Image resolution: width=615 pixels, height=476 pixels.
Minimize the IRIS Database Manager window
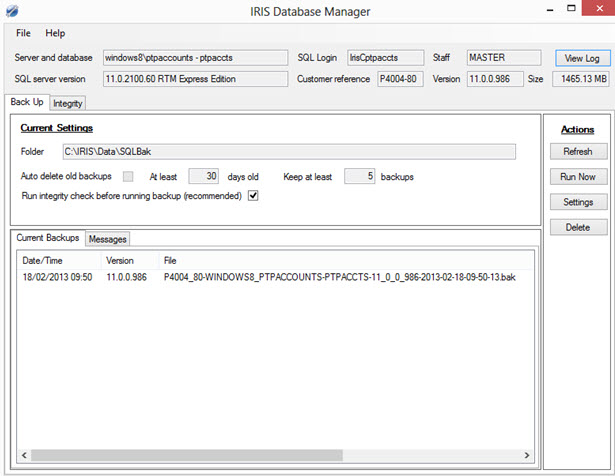tap(550, 9)
